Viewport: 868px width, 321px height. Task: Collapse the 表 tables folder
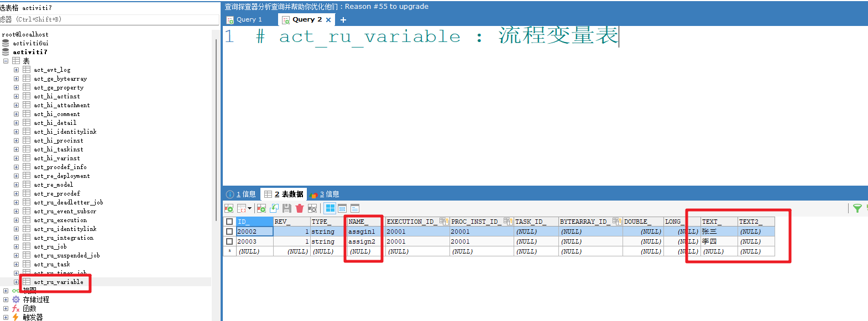pos(6,61)
